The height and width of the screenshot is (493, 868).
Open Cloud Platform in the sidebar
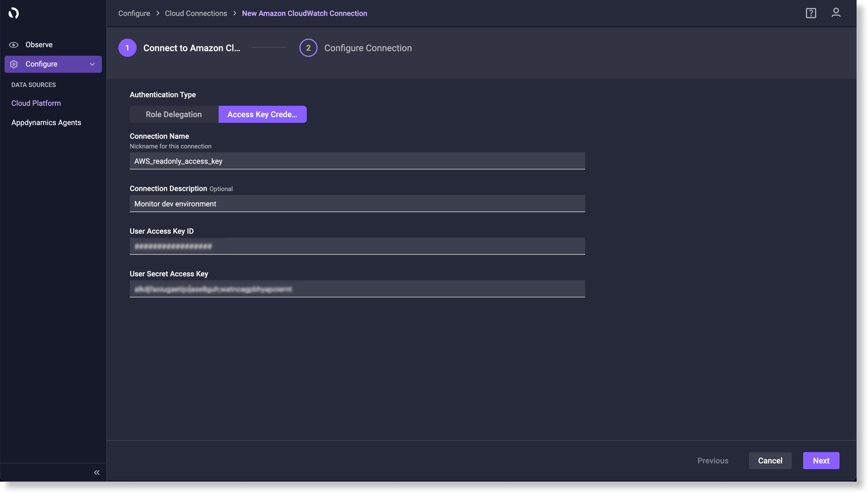click(36, 103)
